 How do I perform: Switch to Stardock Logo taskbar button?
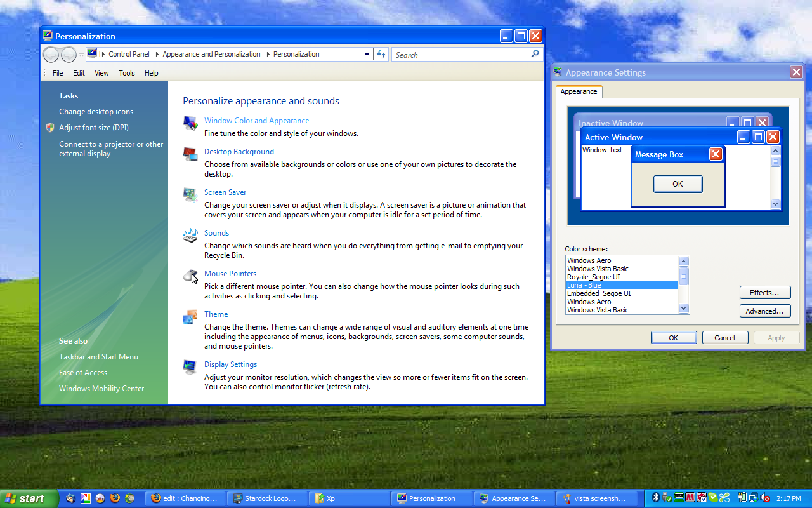pos(267,498)
